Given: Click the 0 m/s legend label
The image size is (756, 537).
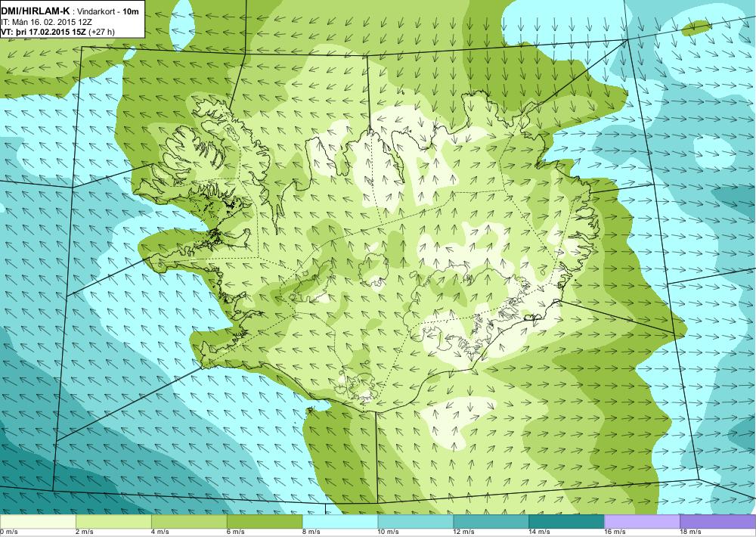Looking at the screenshot, I should click(x=8, y=532).
